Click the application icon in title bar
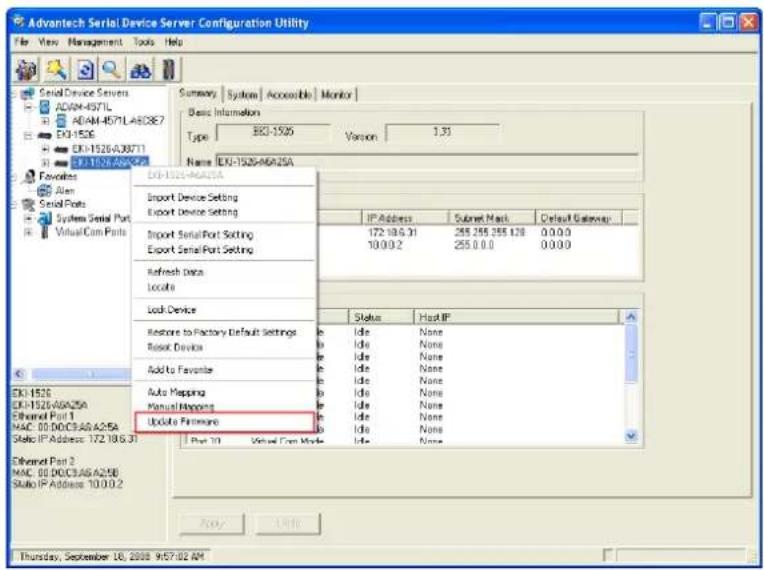Viewport: 764px width, 570px height. point(19,22)
